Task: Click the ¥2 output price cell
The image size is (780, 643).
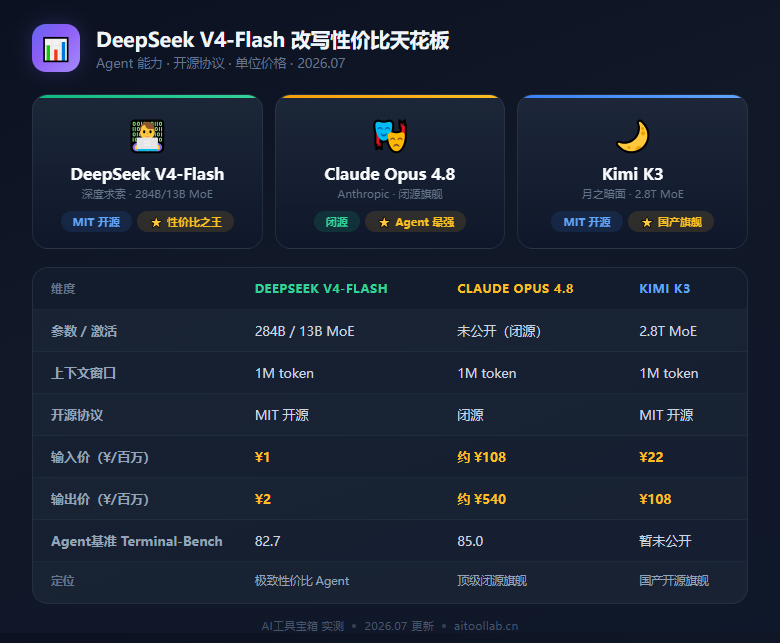Action: pyautogui.click(x=263, y=499)
